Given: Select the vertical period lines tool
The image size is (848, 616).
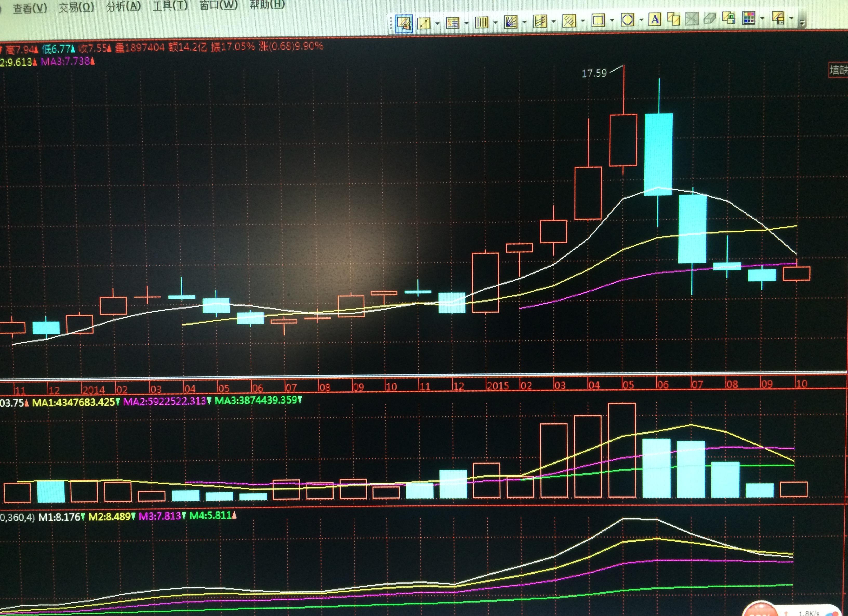Looking at the screenshot, I should [482, 22].
